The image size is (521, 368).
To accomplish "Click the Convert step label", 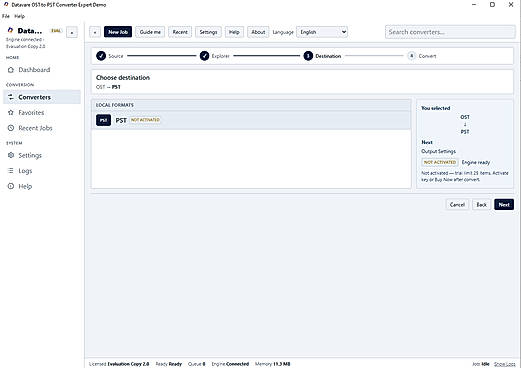I will [x=427, y=56].
